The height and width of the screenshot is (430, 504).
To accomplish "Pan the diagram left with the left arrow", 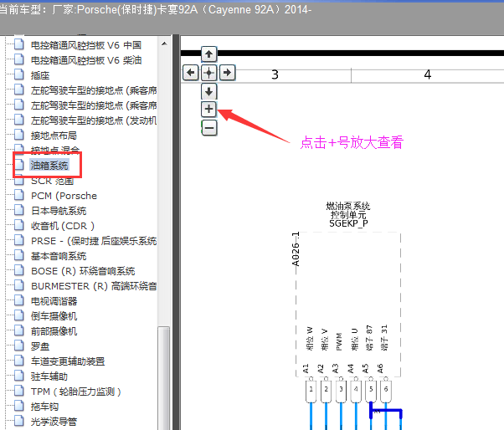I will 191,73.
